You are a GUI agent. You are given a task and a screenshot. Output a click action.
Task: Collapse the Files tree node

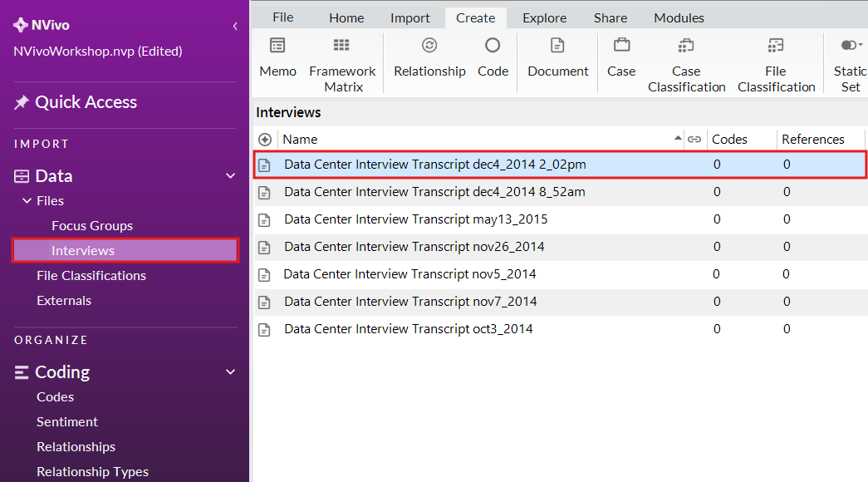(x=27, y=201)
